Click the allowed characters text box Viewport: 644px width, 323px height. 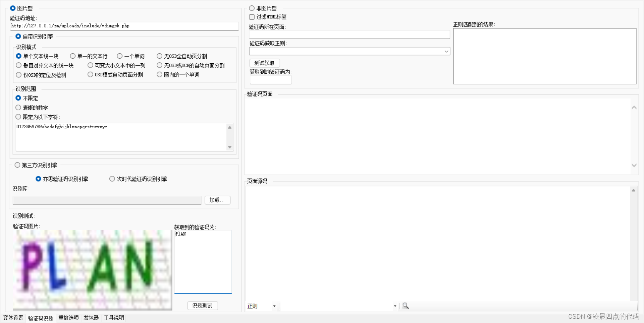[121, 137]
